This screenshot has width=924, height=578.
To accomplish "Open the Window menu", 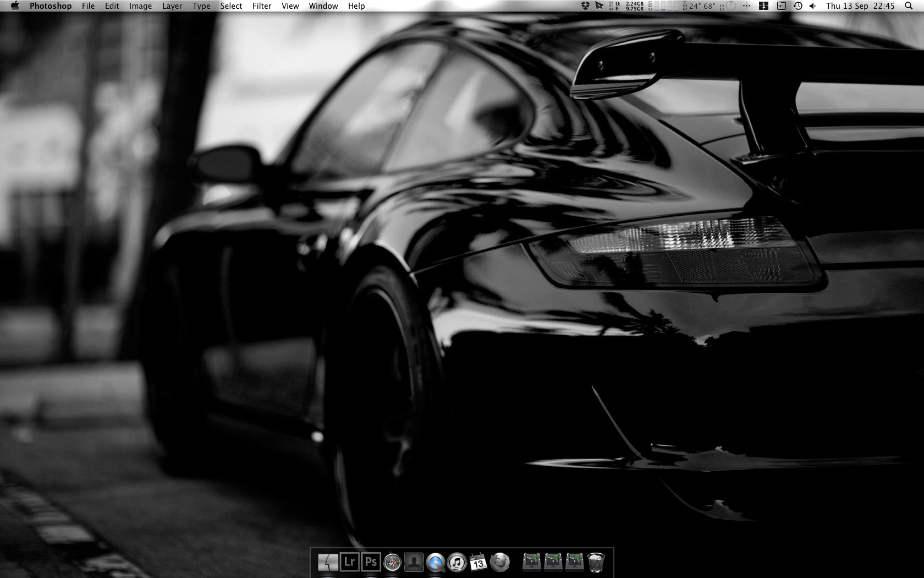I will pos(323,6).
